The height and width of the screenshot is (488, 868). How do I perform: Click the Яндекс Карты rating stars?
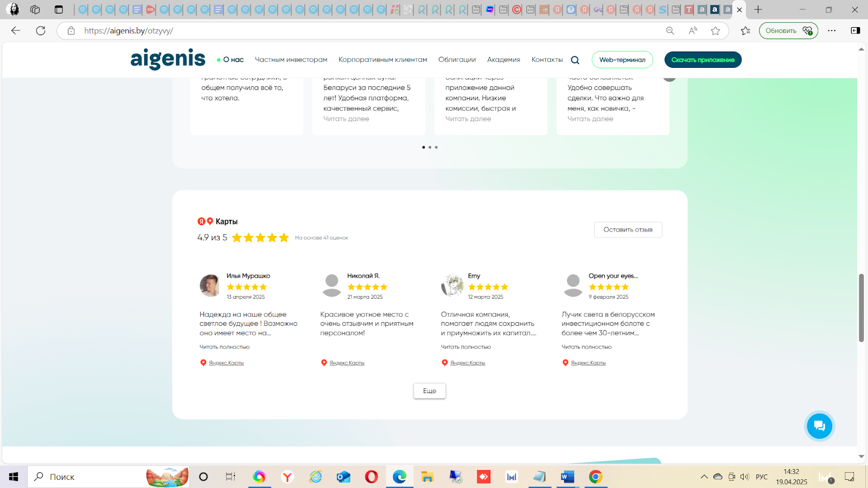pos(260,237)
